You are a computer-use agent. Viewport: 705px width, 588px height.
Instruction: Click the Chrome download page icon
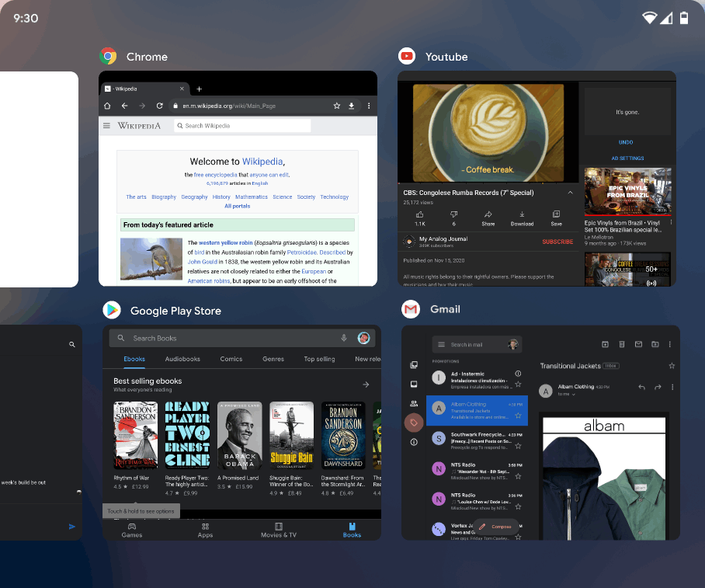(352, 106)
